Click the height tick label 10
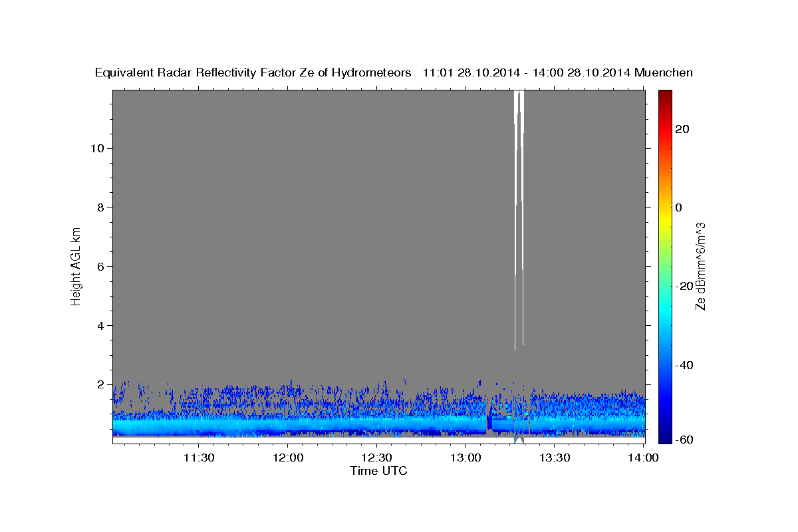798x532 pixels. [98, 148]
